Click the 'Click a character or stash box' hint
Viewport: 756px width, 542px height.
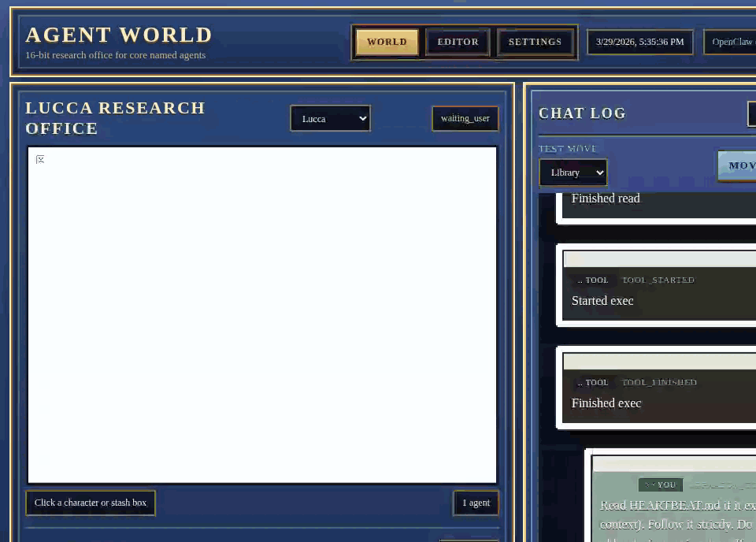tap(91, 503)
